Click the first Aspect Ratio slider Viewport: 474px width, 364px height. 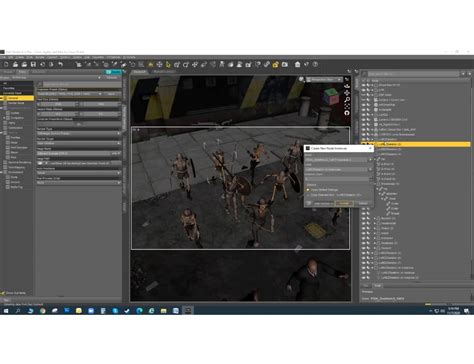[x=58, y=114]
